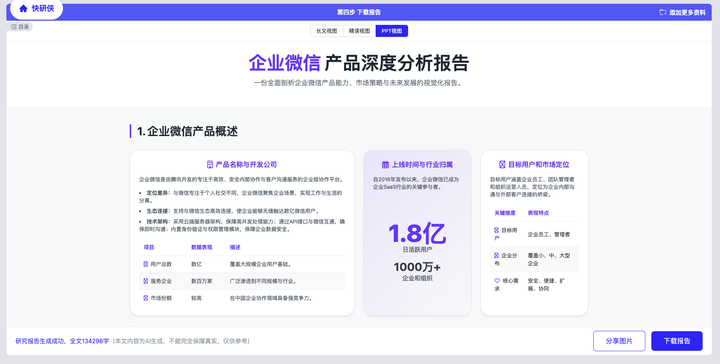Screen dimensions: 720x364
Task: Click the 表现特点 column header
Action: coord(538,213)
